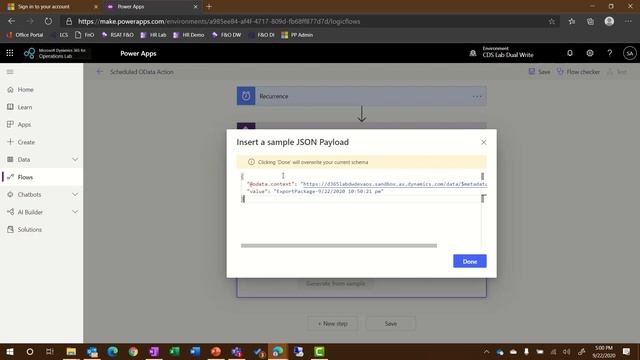The height and width of the screenshot is (360, 640).
Task: Open the Flow checker
Action: [x=578, y=72]
